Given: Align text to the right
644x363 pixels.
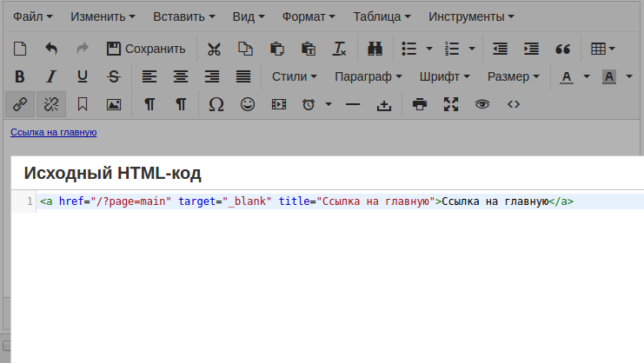Looking at the screenshot, I should [212, 76].
